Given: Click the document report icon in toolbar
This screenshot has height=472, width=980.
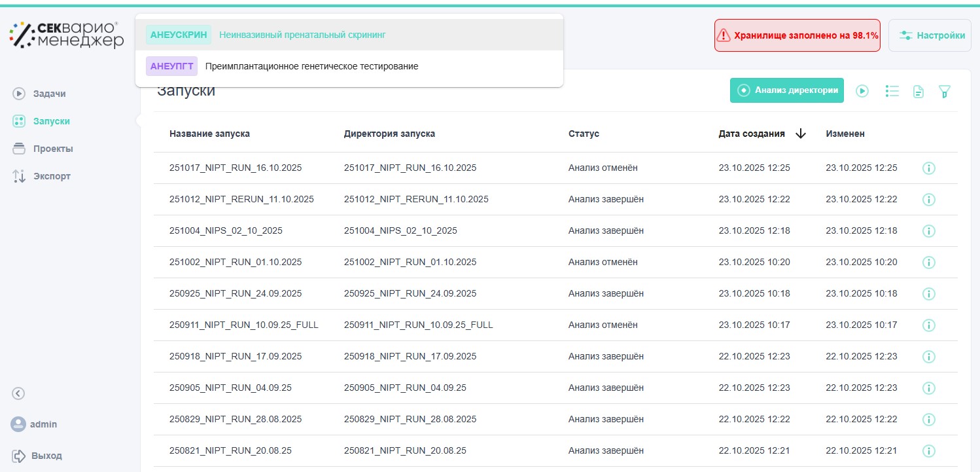Looking at the screenshot, I should (919, 92).
